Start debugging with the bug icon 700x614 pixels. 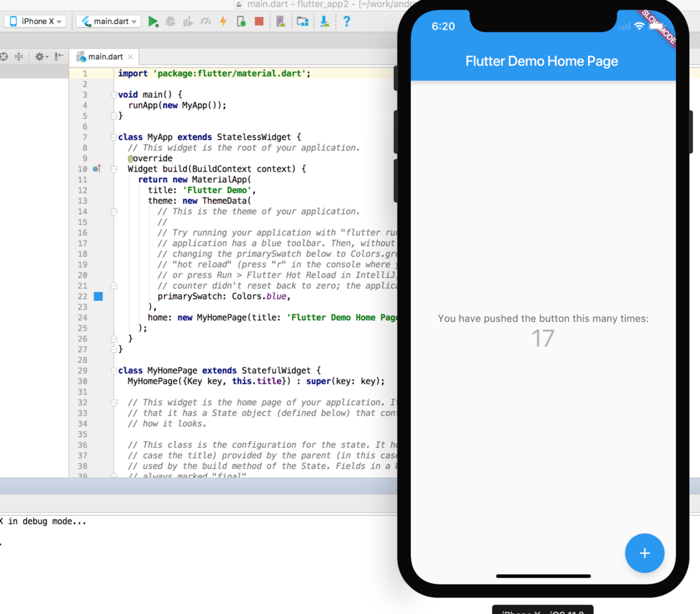(x=170, y=21)
